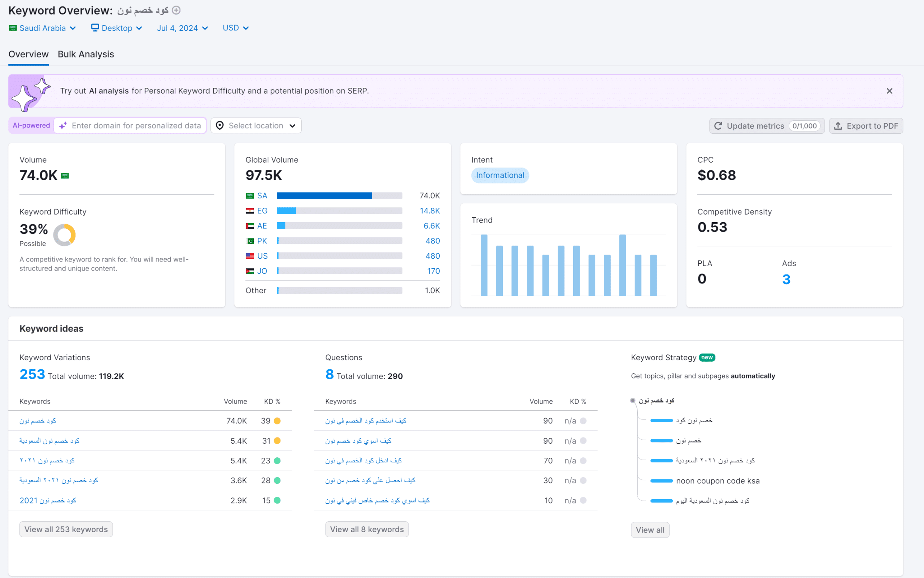Screen dimensions: 924x578
Task: Click the 253 keyword variations count
Action: point(32,374)
